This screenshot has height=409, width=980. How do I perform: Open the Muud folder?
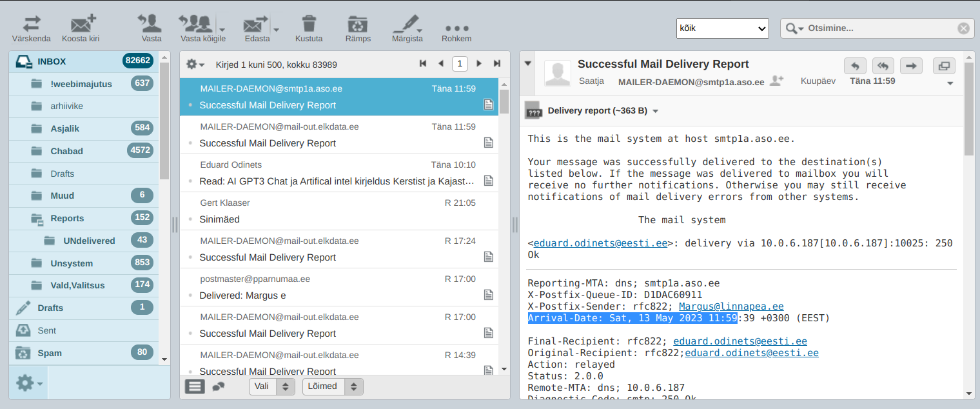pyautogui.click(x=83, y=195)
